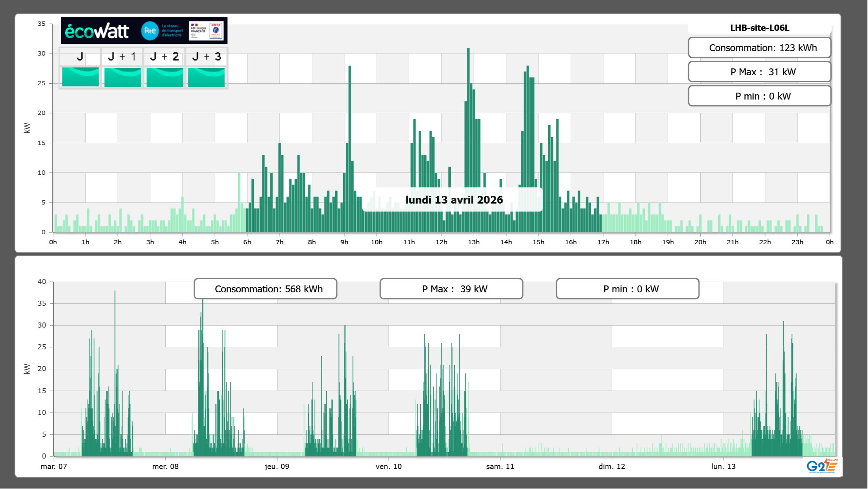Click the P Max : 39 kW box
This screenshot has height=489, width=868.
[451, 289]
